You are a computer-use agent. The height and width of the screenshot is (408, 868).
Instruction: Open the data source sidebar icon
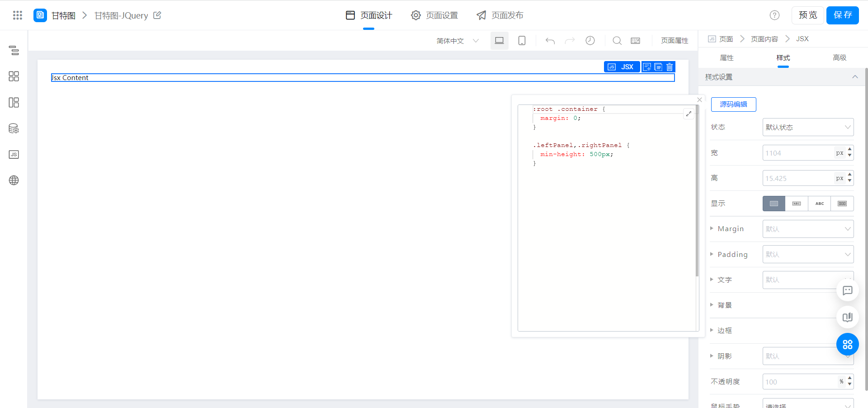[x=14, y=128]
